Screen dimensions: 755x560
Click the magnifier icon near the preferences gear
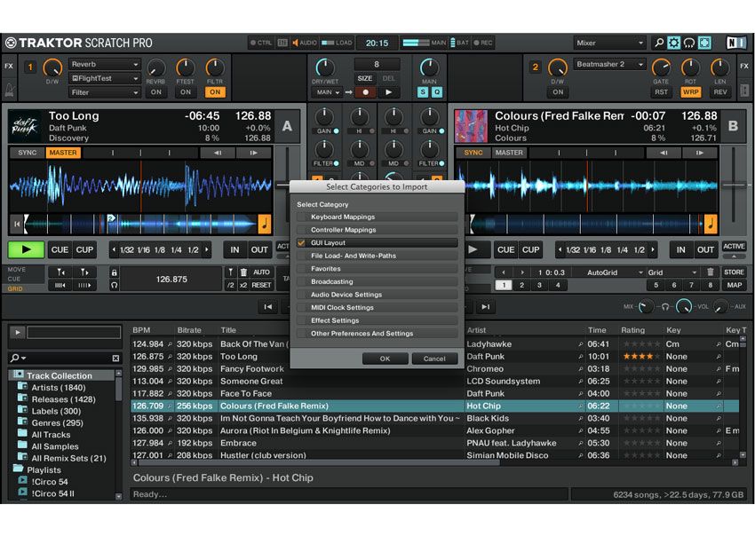(x=659, y=42)
